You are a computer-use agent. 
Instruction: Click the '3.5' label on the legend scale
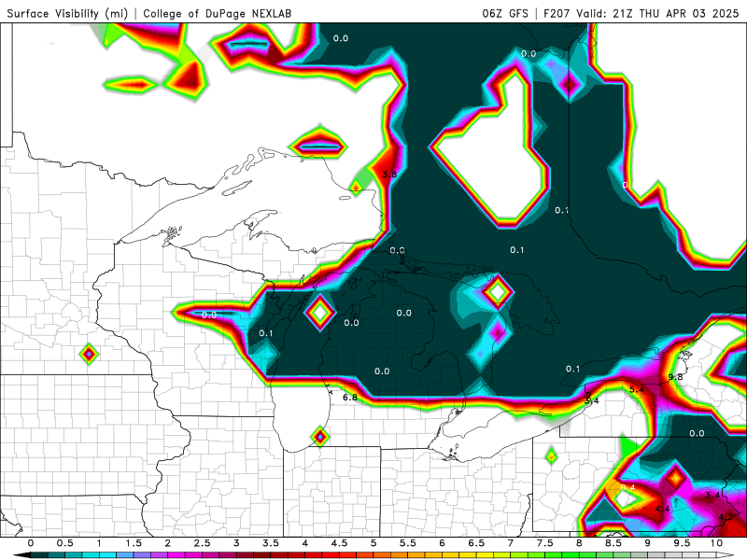pyautogui.click(x=271, y=543)
